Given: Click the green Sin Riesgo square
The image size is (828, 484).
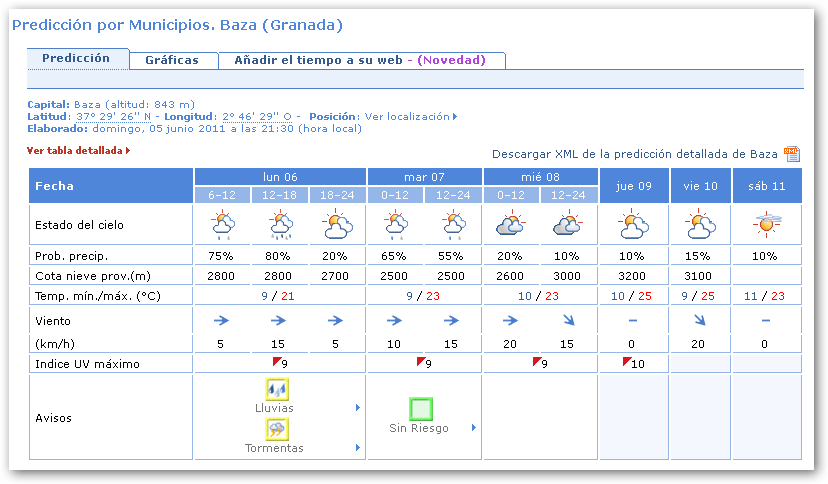Looking at the screenshot, I should [x=421, y=409].
